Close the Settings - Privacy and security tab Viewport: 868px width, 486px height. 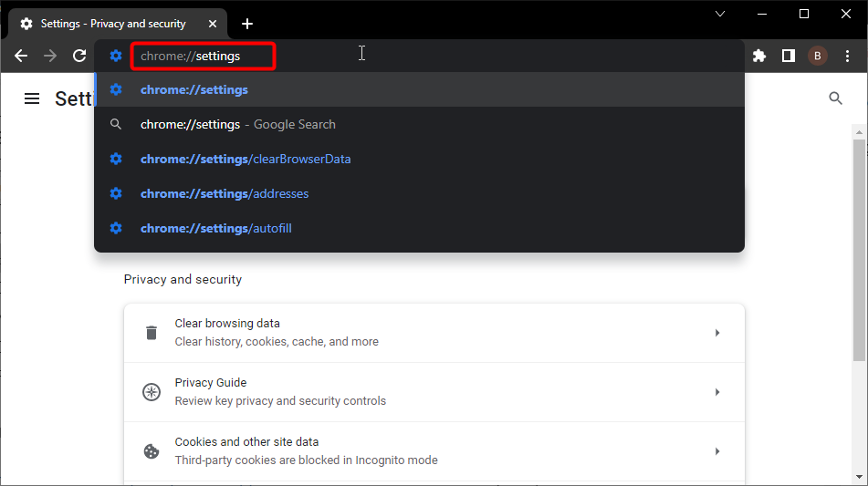coord(213,24)
